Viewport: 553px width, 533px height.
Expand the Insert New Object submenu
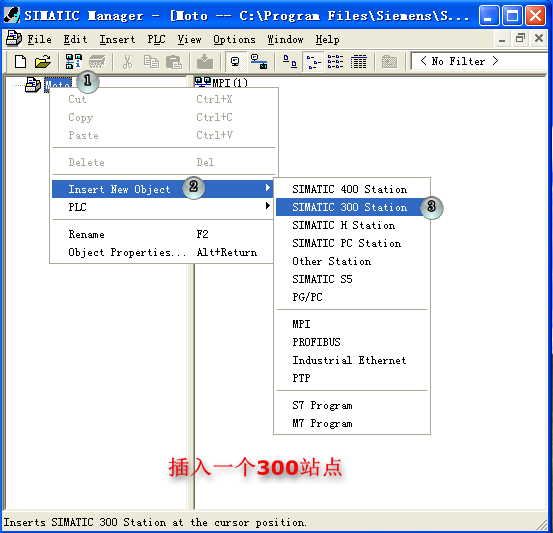point(163,189)
